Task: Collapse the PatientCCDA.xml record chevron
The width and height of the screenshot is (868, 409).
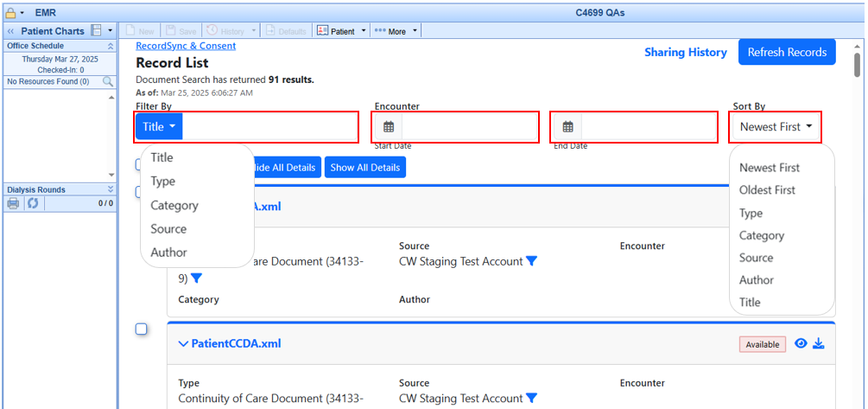Action: 183,343
